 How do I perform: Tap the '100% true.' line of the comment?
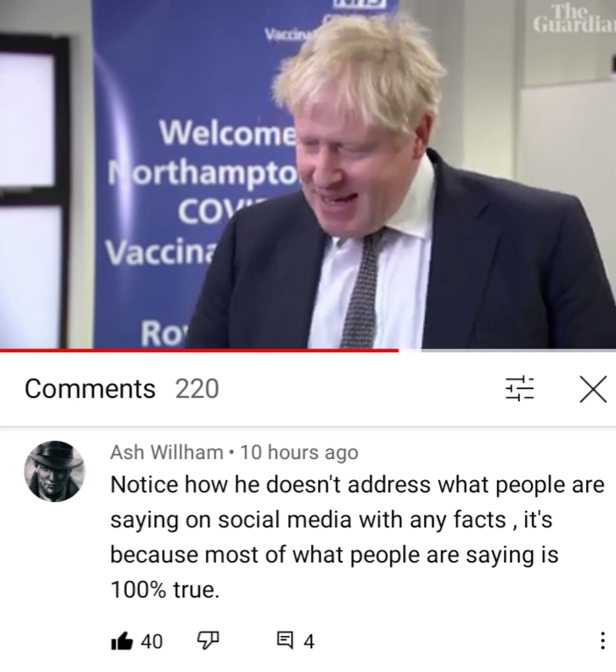(x=165, y=590)
